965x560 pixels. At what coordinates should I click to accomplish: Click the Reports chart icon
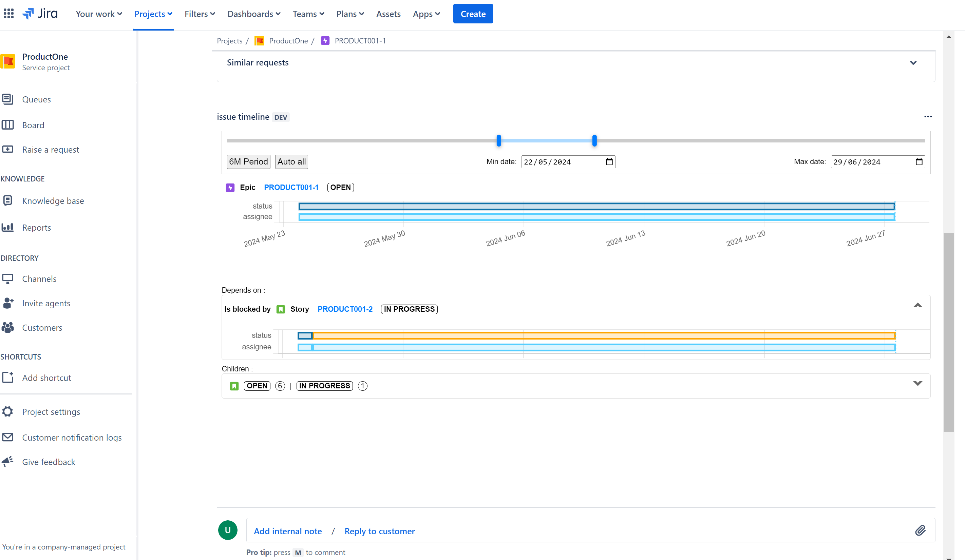pos(8,227)
